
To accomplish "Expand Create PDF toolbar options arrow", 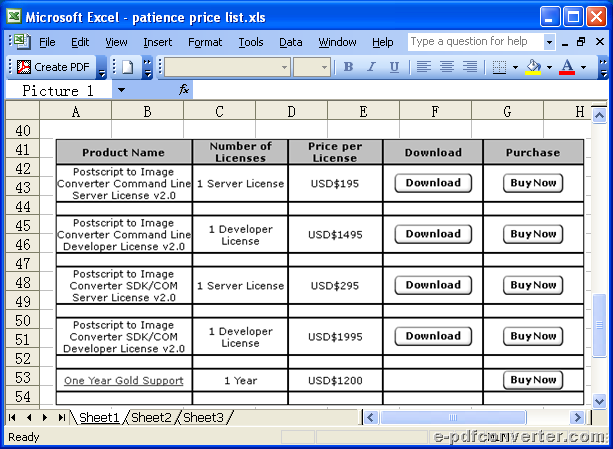I will coord(102,68).
